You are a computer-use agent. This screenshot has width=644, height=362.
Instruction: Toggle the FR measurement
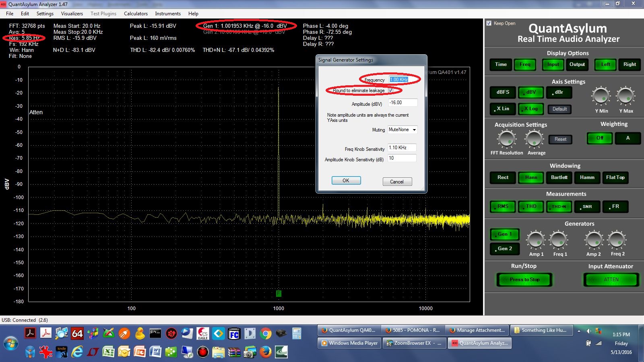pyautogui.click(x=615, y=206)
